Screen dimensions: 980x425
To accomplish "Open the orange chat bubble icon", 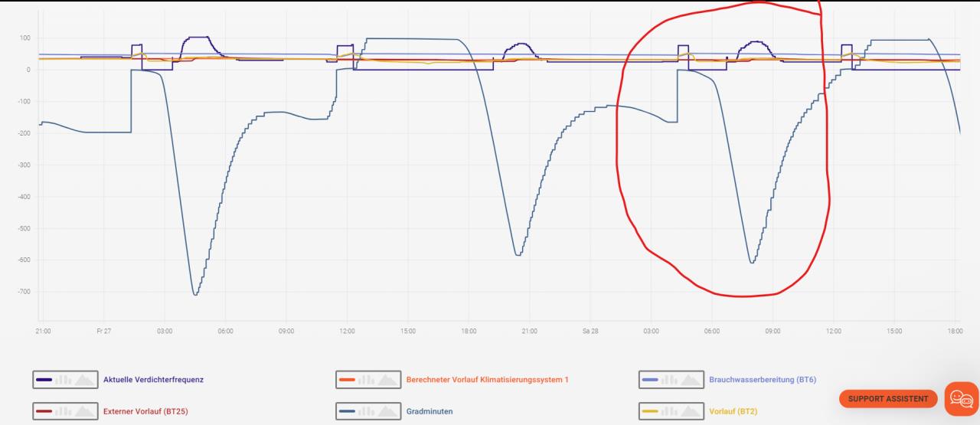I will 962,398.
